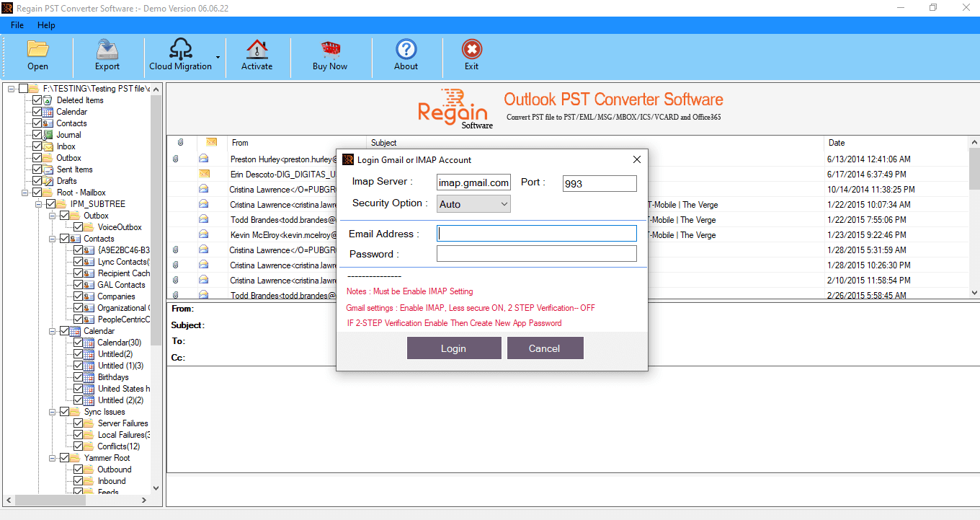Image resolution: width=980 pixels, height=520 pixels.
Task: Click the envelope column header icon
Action: tap(211, 143)
